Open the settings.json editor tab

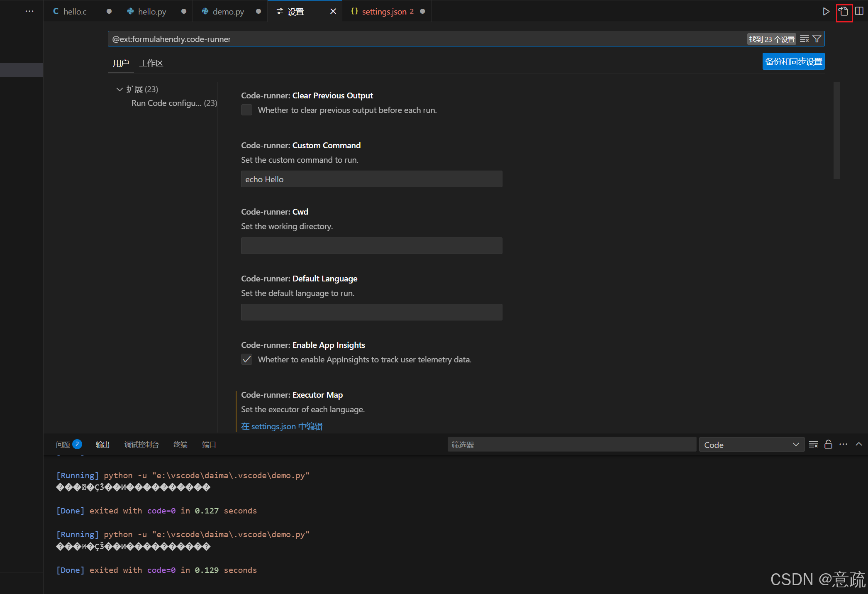tap(384, 12)
